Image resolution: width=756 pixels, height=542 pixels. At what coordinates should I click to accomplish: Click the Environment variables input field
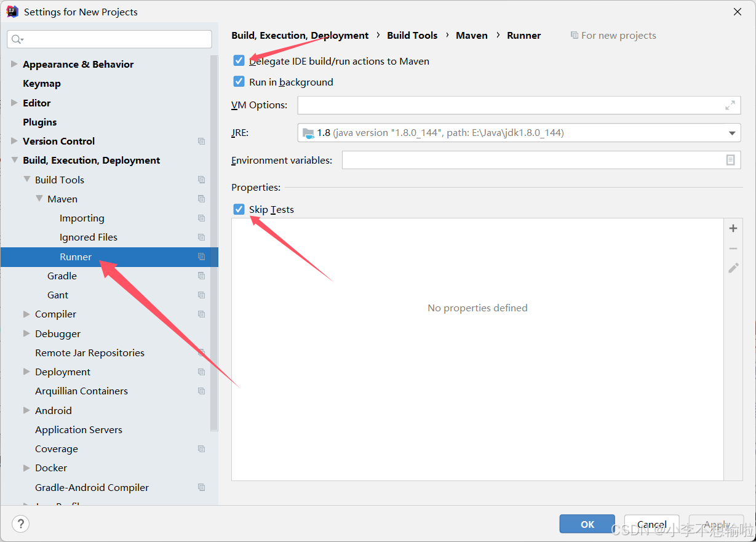[541, 160]
